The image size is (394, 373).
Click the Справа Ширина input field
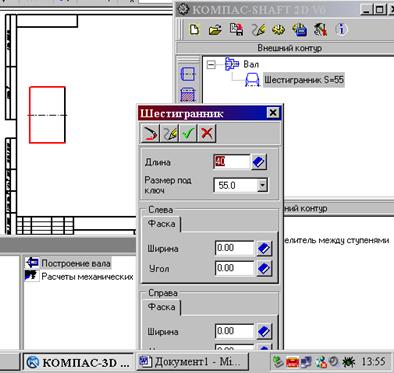[x=234, y=331]
